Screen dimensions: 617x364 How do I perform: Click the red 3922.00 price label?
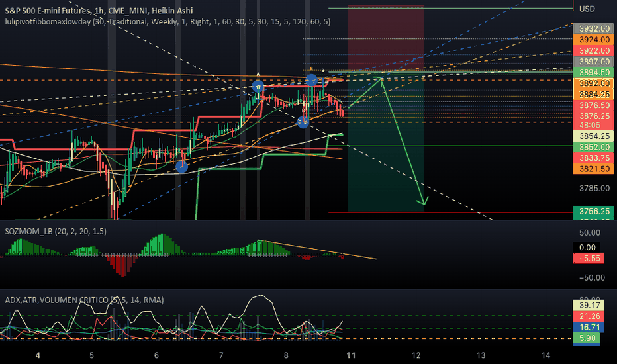(593, 51)
